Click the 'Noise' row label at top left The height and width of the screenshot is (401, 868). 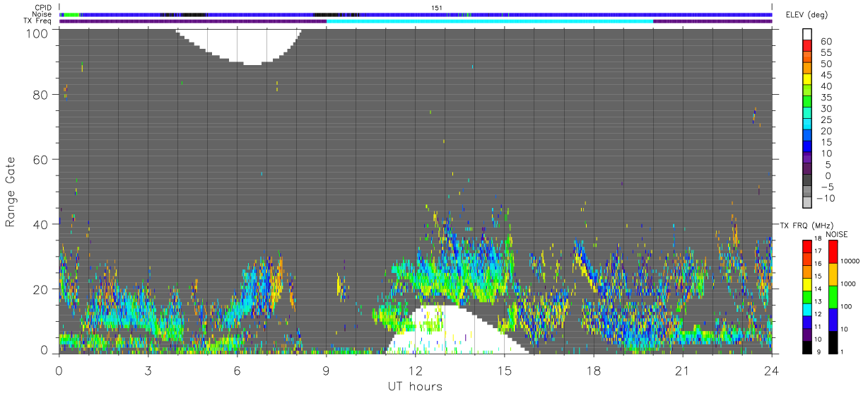[x=42, y=14]
